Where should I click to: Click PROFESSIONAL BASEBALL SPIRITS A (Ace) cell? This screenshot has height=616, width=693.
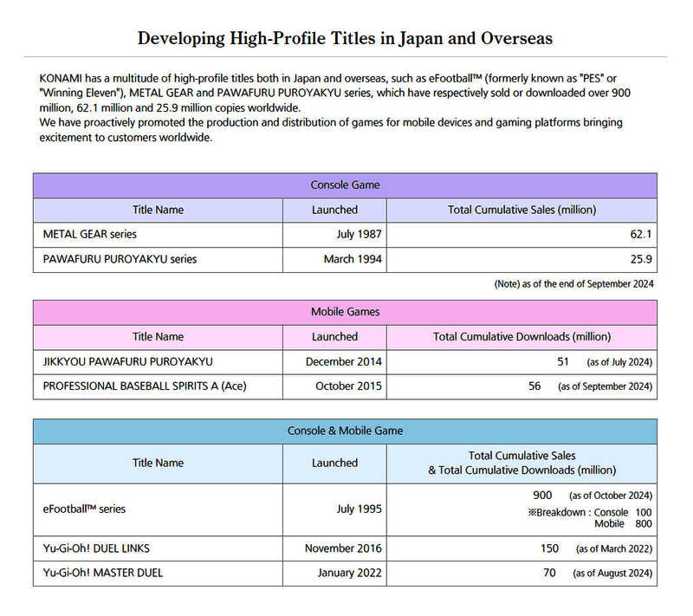(145, 386)
